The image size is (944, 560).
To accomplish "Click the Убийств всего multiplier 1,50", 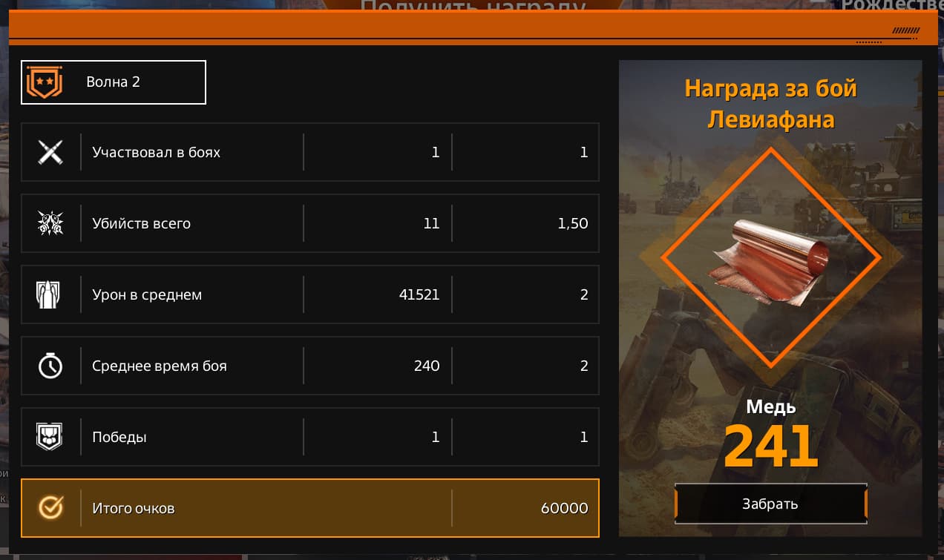I will [573, 224].
